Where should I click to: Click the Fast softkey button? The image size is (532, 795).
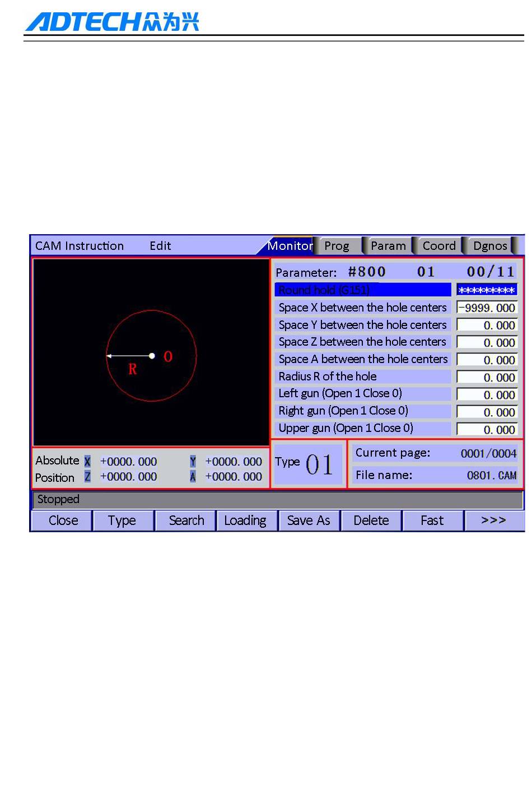(x=432, y=520)
